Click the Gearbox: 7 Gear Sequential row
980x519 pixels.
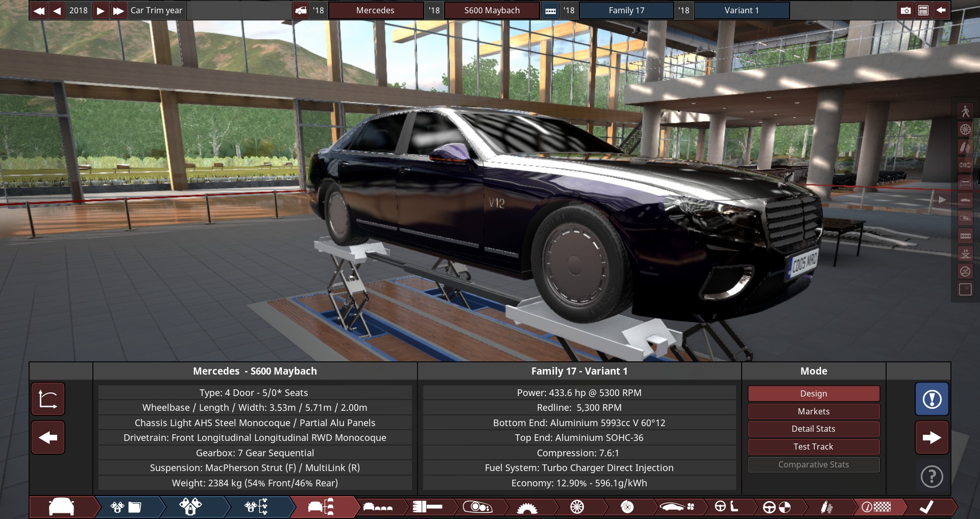click(255, 453)
